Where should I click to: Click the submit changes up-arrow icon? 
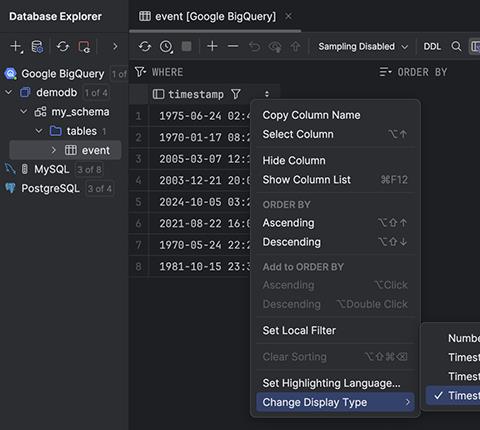[x=295, y=47]
